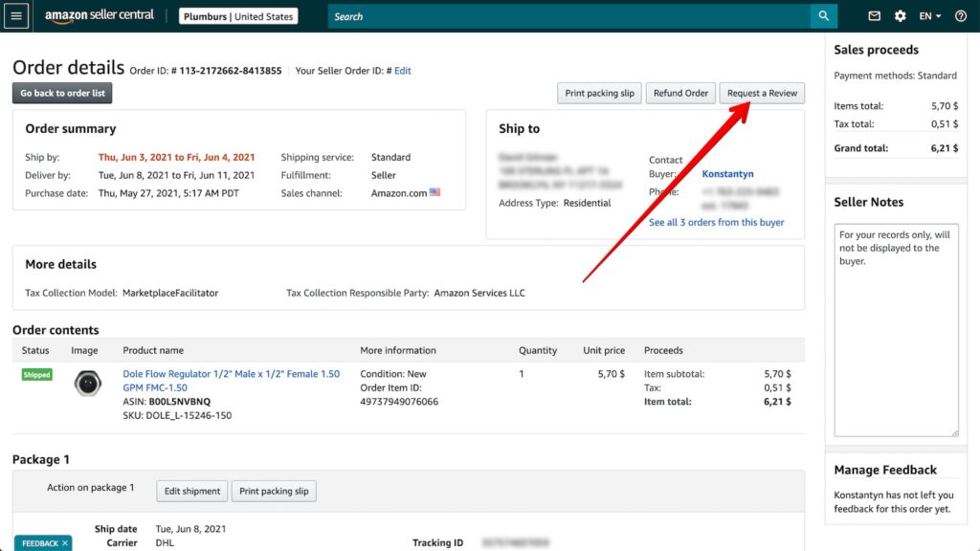Click the search magnifier button
The image size is (980, 551).
[x=823, y=16]
